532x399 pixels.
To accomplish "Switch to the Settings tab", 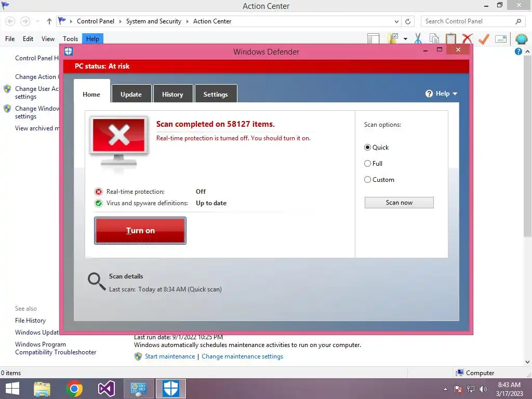I will click(216, 95).
